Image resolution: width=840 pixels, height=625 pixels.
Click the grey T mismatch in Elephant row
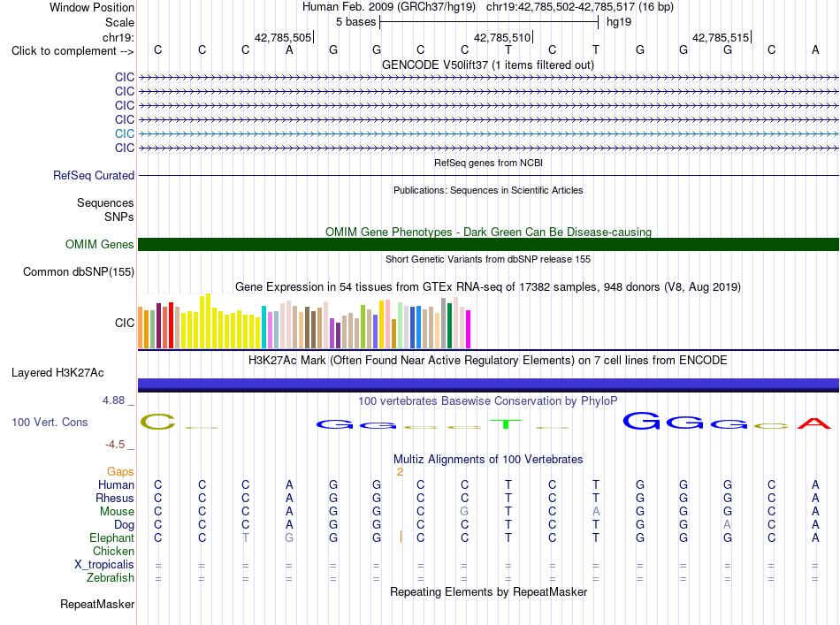coord(245,537)
